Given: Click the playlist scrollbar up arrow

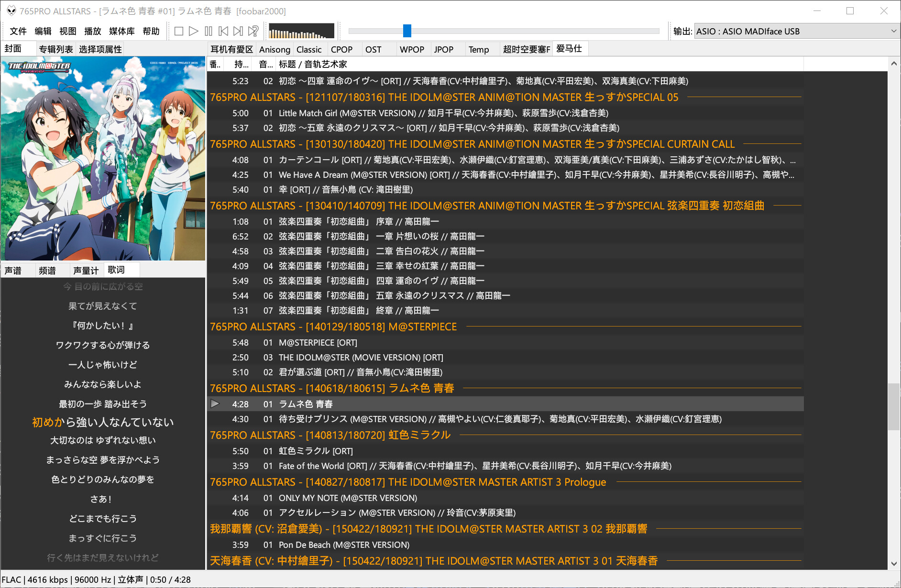Looking at the screenshot, I should click(x=893, y=64).
